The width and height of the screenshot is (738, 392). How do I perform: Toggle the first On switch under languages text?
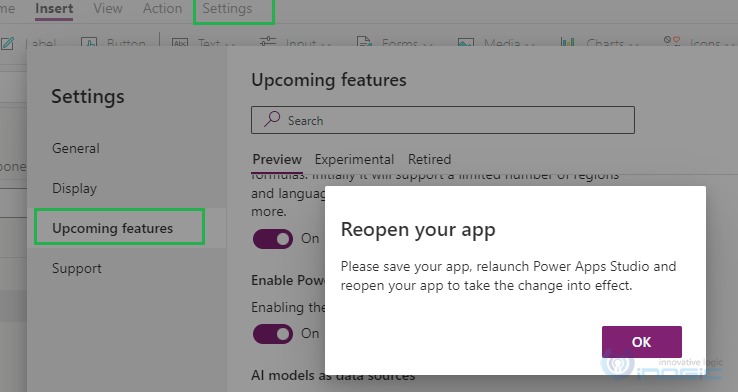(x=273, y=239)
